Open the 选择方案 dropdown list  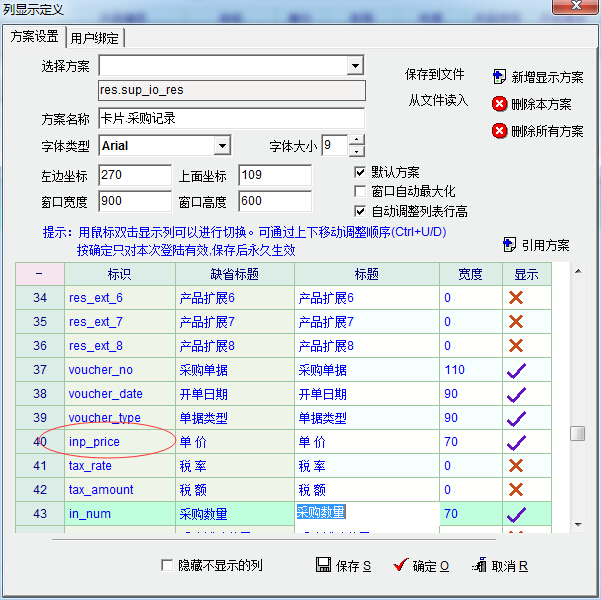(x=355, y=66)
